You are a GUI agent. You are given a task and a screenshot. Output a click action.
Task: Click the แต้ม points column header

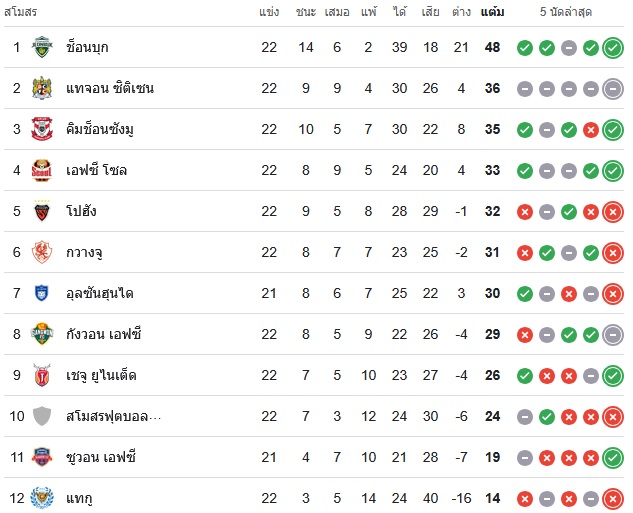pos(493,12)
